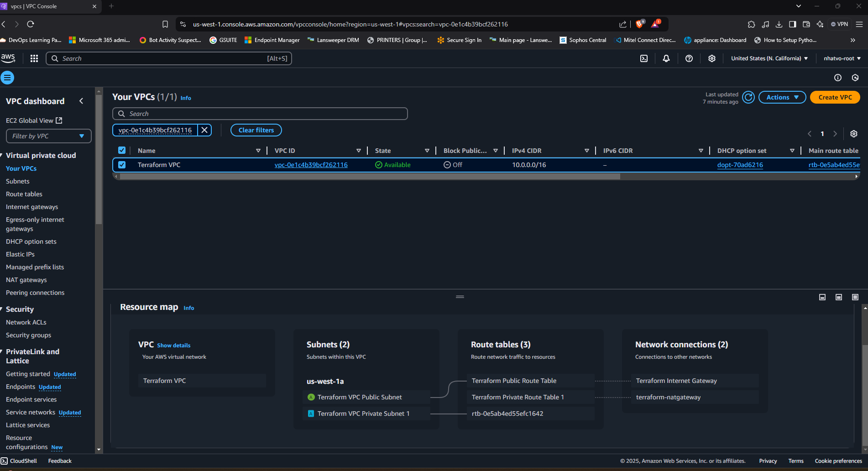Select Terraform VPC Private Subnet 1 in map
This screenshot has height=471, width=868.
(366, 413)
